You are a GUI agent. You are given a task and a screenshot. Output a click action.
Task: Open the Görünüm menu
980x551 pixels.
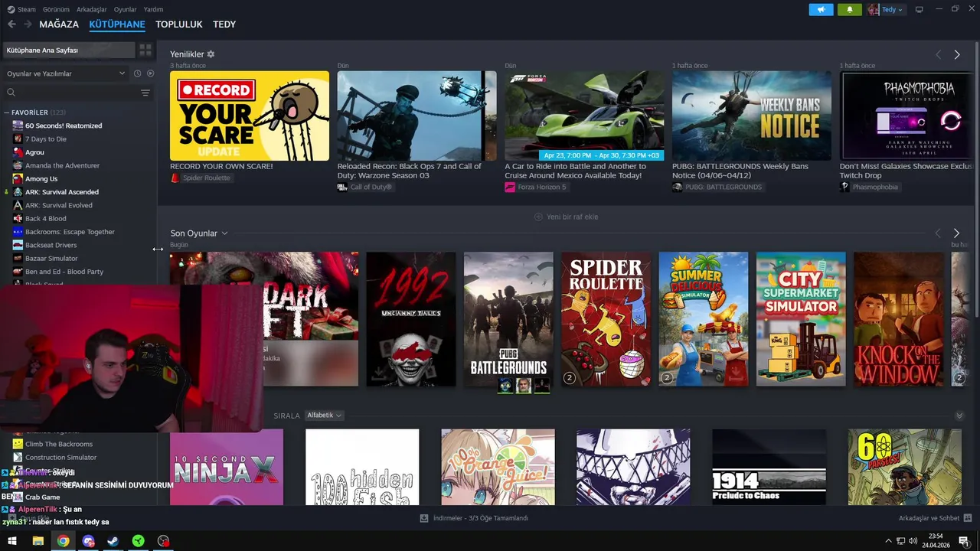(x=56, y=10)
